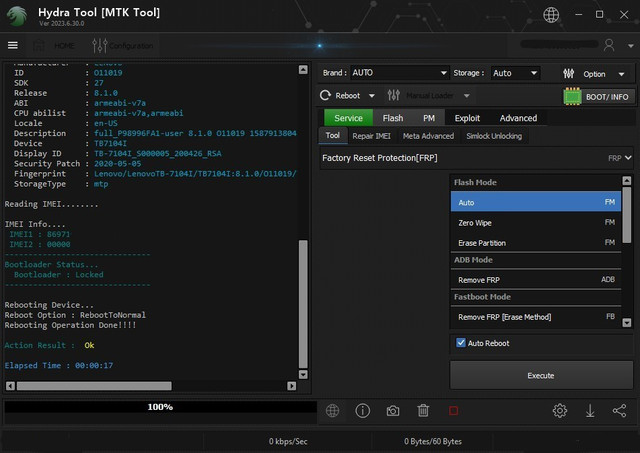
Task: Click the info circle icon
Action: click(362, 411)
